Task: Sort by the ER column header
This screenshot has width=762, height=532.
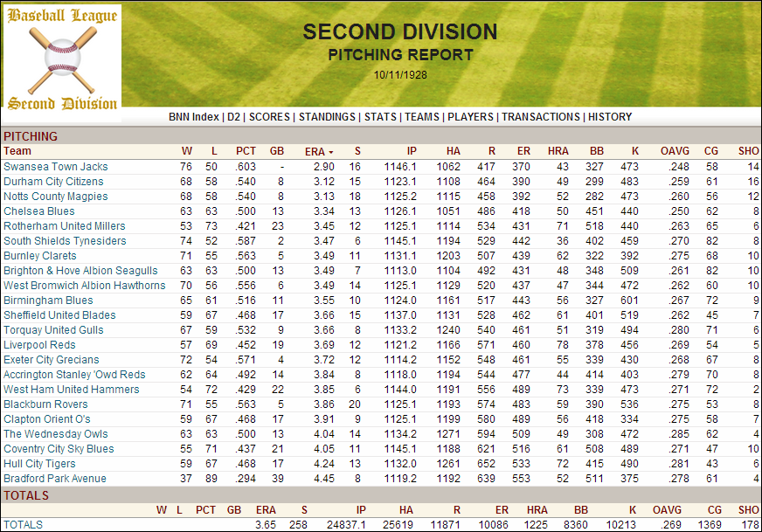Action: [x=524, y=151]
